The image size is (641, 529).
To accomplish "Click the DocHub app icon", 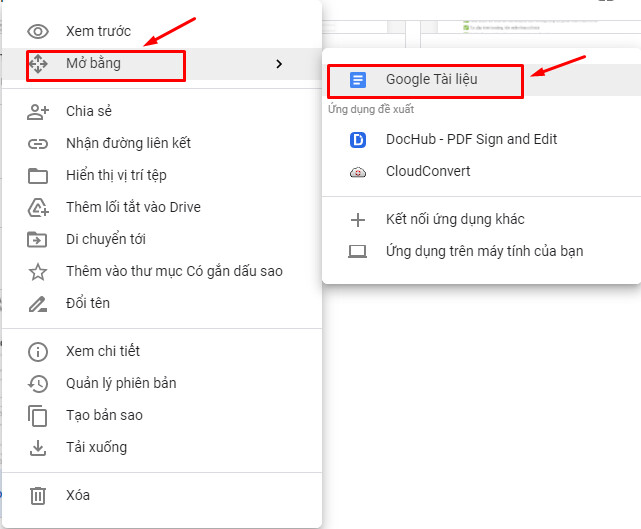I will (358, 140).
